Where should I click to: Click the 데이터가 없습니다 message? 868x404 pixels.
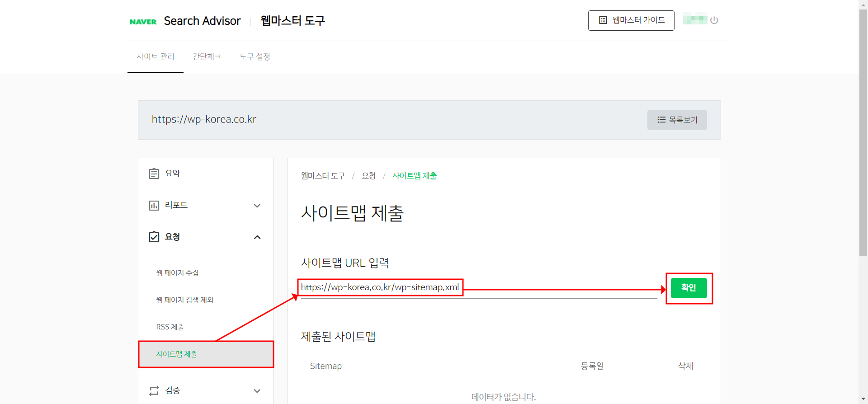point(504,397)
